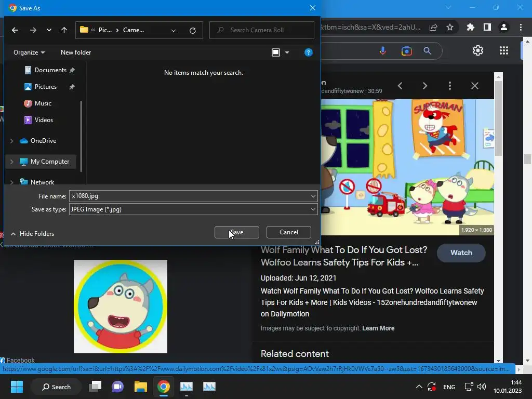Image resolution: width=532 pixels, height=399 pixels.
Task: Open Google quick settings gear
Action: click(x=478, y=50)
